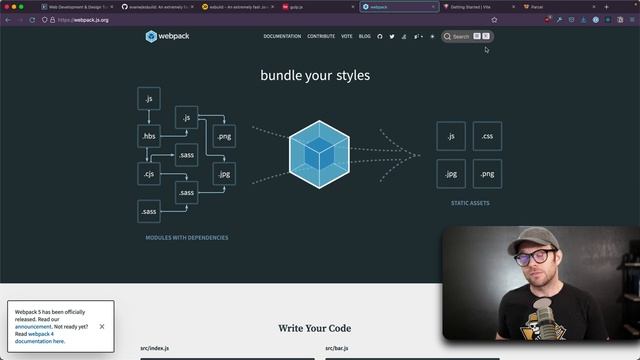Open the BLOG menu item
Image resolution: width=640 pixels, height=360 pixels.
(x=364, y=36)
